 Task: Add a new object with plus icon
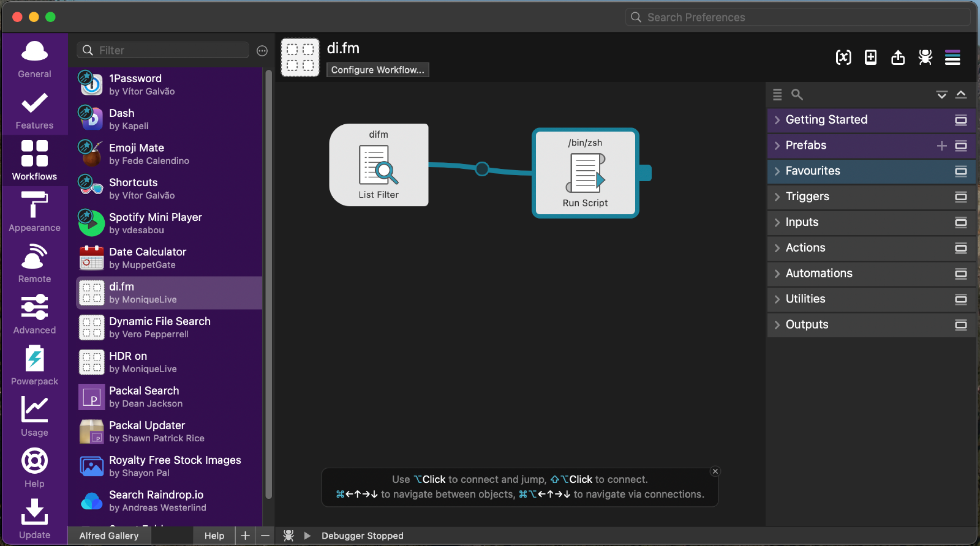[x=870, y=58]
